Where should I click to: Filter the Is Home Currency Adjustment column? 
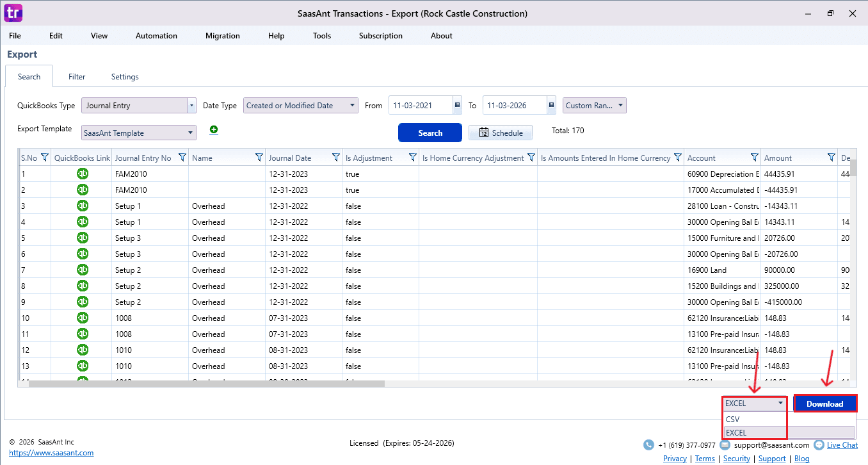tap(531, 158)
